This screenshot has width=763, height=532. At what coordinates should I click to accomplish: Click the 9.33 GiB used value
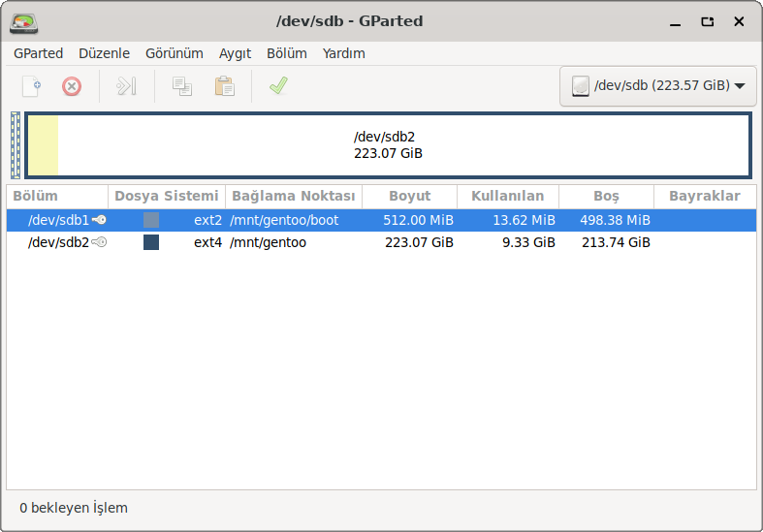click(x=529, y=242)
